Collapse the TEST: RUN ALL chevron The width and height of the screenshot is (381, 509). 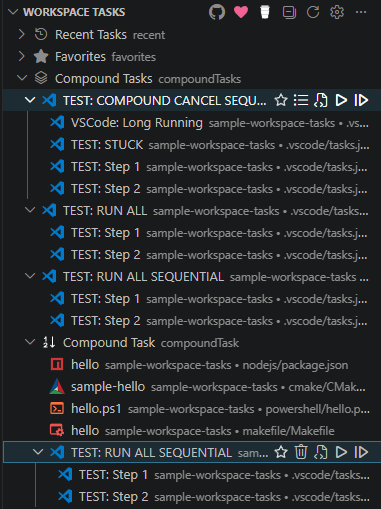pyautogui.click(x=30, y=210)
